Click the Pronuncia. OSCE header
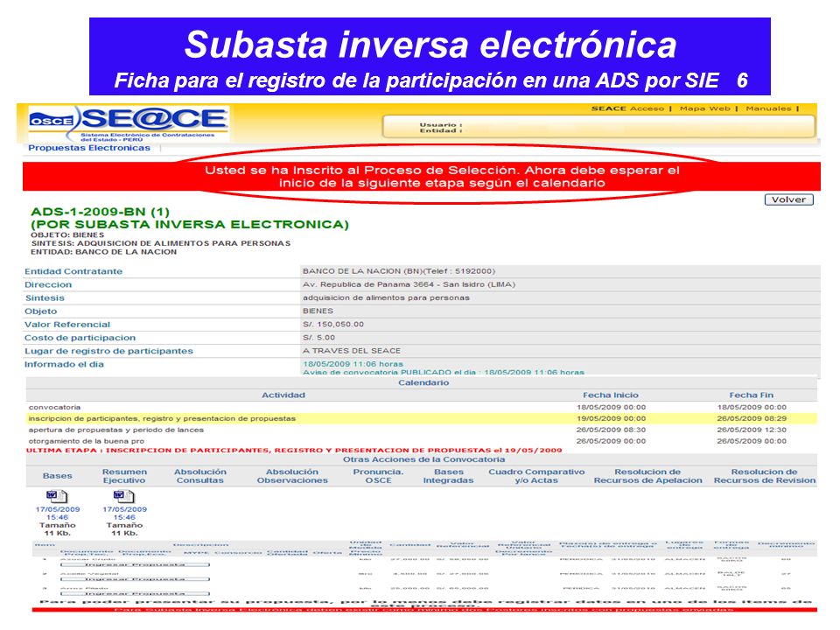The image size is (840, 630). [378, 476]
